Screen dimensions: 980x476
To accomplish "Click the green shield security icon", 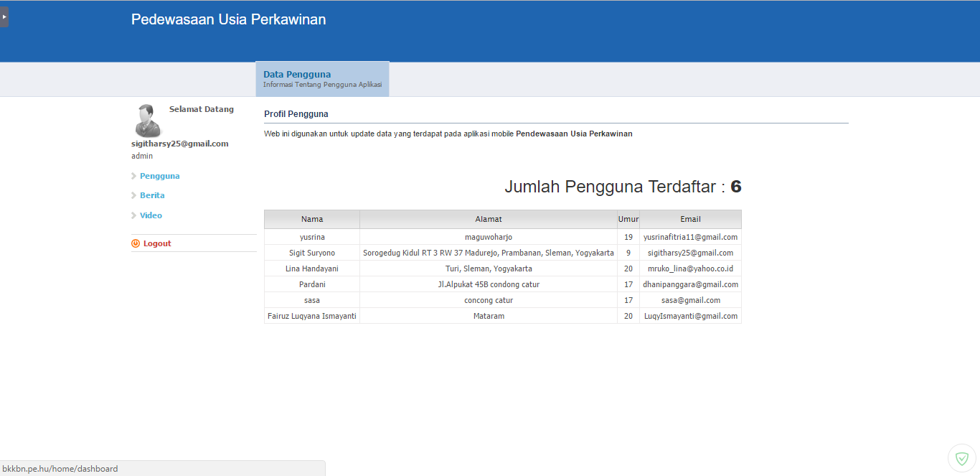I will [x=962, y=458].
